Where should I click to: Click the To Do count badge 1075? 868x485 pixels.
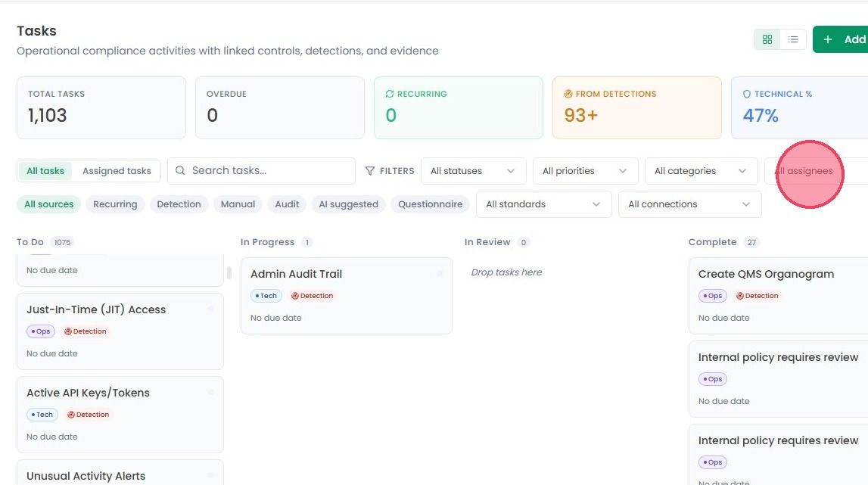[62, 242]
